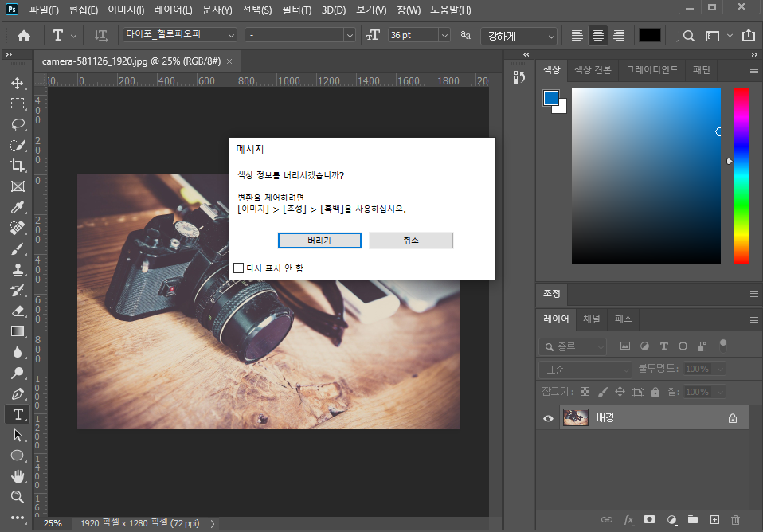Select the Pen tool
763x532 pixels.
click(18, 393)
